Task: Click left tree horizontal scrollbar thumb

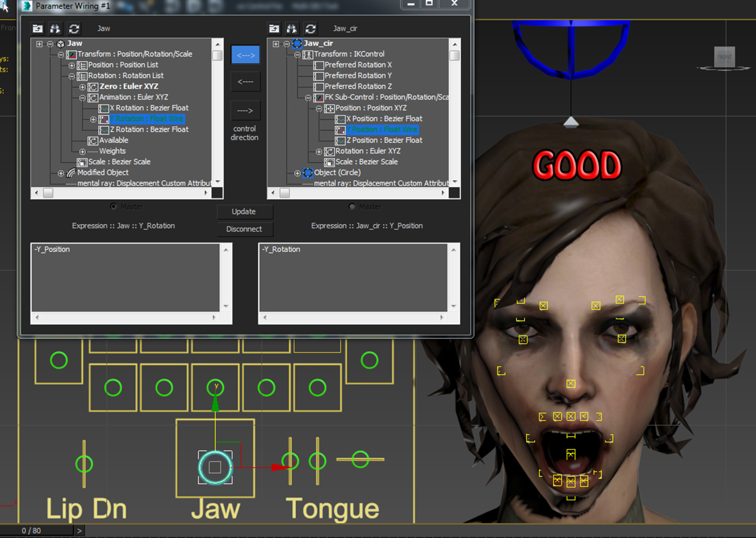Action: point(48,193)
